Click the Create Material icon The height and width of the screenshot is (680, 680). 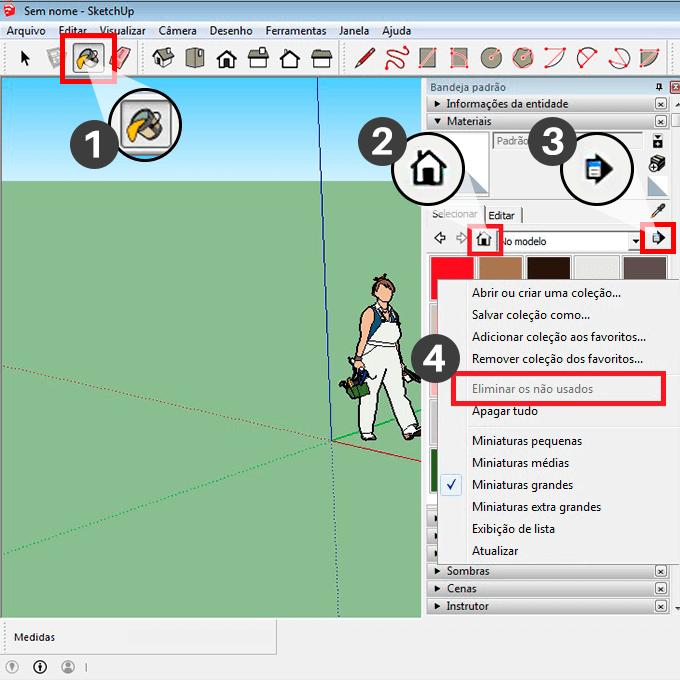pyautogui.click(x=657, y=163)
